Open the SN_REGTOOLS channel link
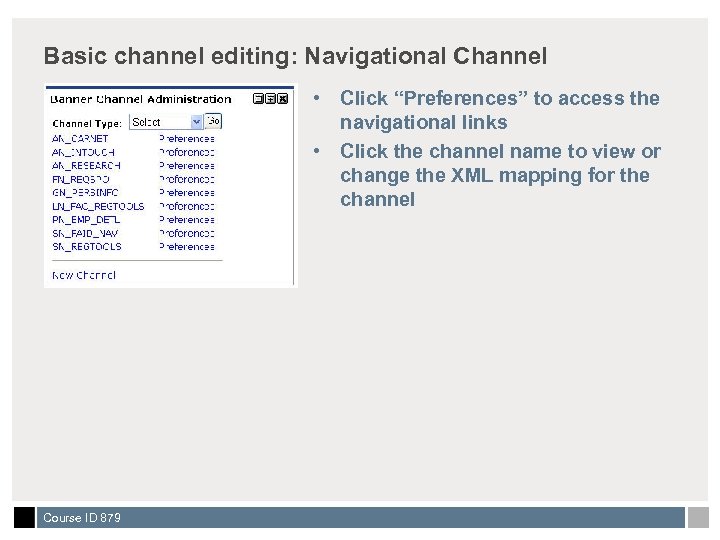The image size is (720, 540). [x=87, y=247]
